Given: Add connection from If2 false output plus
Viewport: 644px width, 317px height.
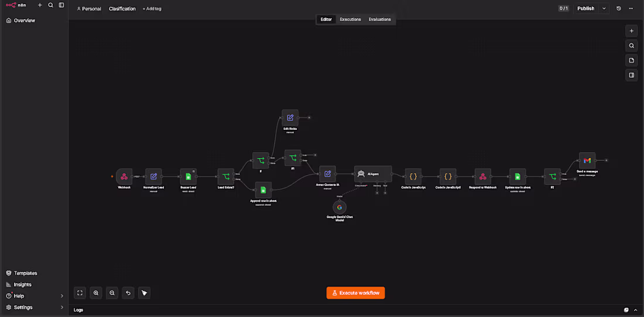Looking at the screenshot, I should (574, 179).
